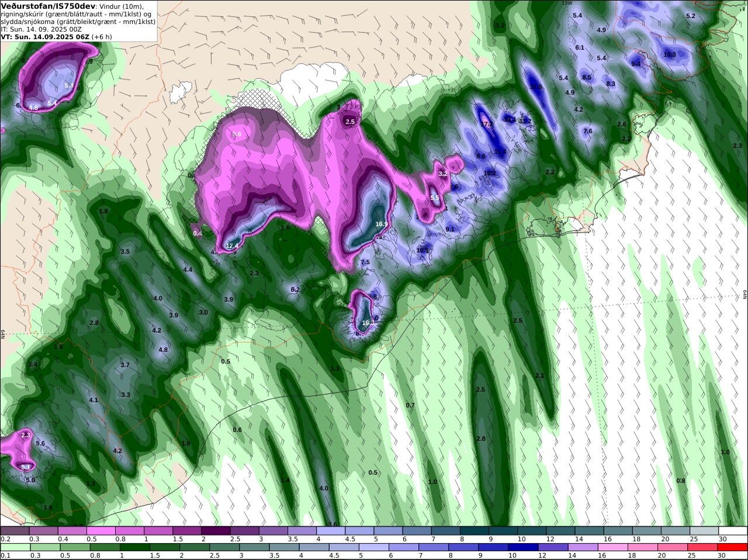This screenshot has width=748, height=560.
Task: Click the 7.6 value on the map
Action: 588,132
